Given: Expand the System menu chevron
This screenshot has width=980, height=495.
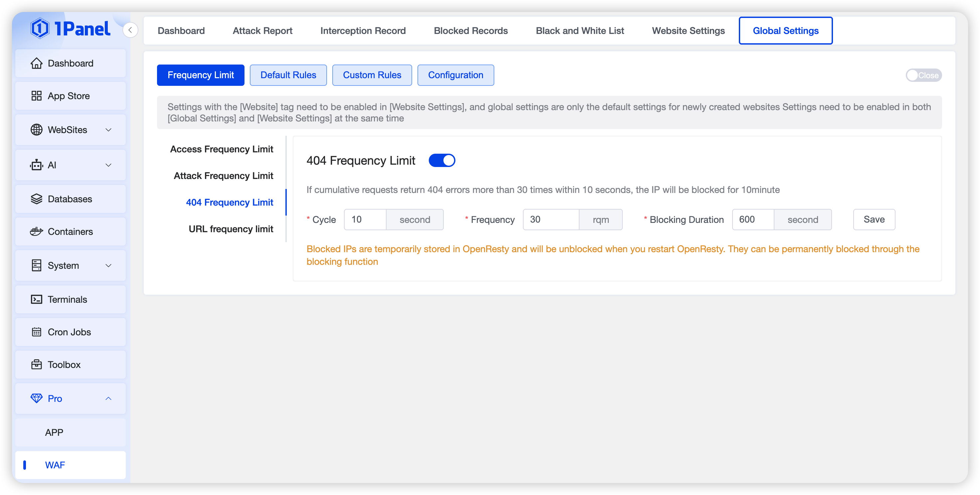Looking at the screenshot, I should 108,265.
